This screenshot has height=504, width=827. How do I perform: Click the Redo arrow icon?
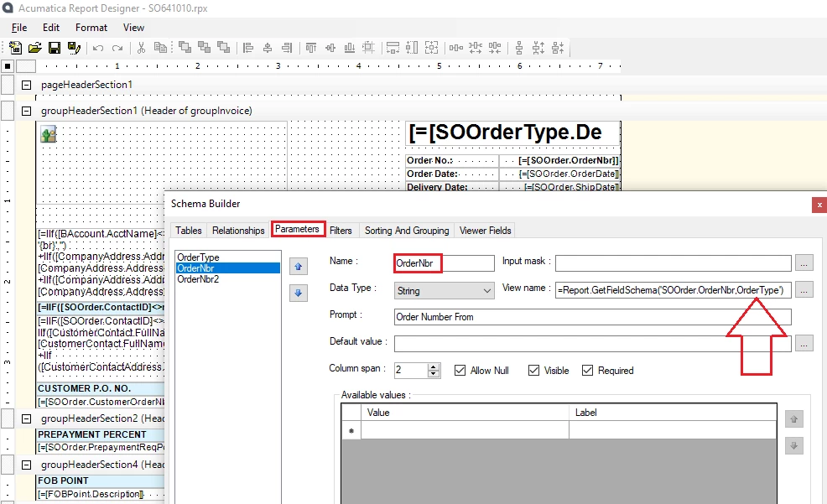click(x=117, y=48)
